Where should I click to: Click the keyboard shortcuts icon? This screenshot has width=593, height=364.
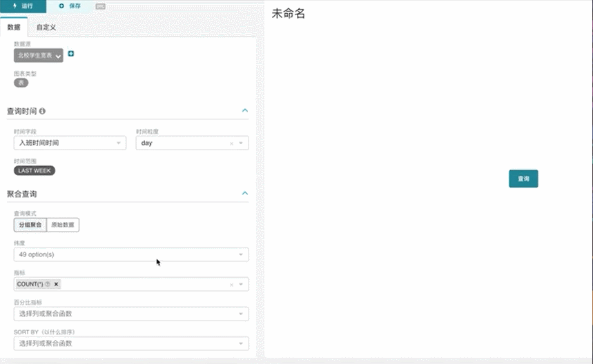coord(100,6)
